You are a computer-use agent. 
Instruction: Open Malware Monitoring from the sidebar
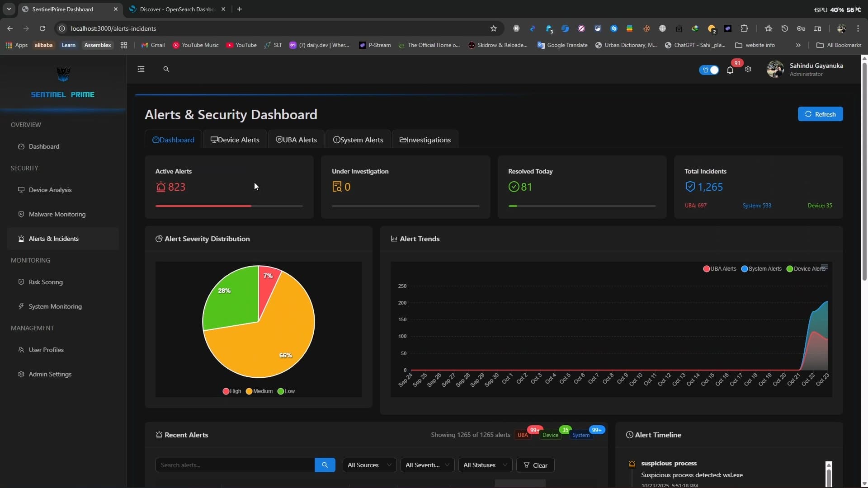(x=57, y=214)
